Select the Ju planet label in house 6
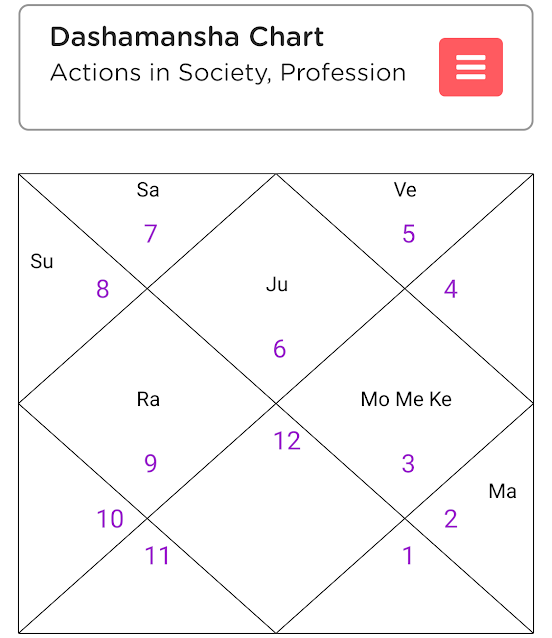552x638 pixels. (277, 284)
